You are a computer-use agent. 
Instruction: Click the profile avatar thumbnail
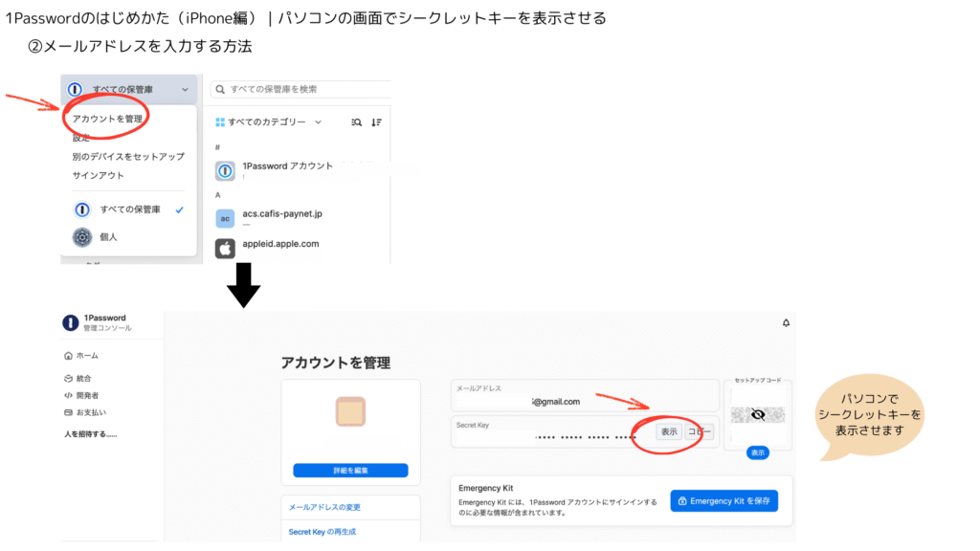350,411
